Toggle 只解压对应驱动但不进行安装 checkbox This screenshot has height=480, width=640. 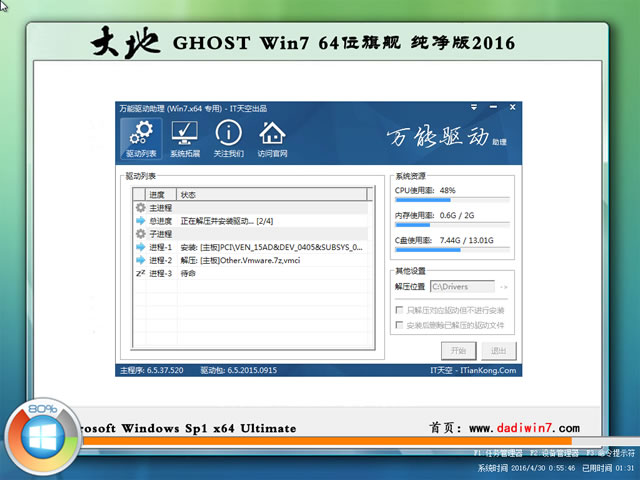(x=399, y=310)
